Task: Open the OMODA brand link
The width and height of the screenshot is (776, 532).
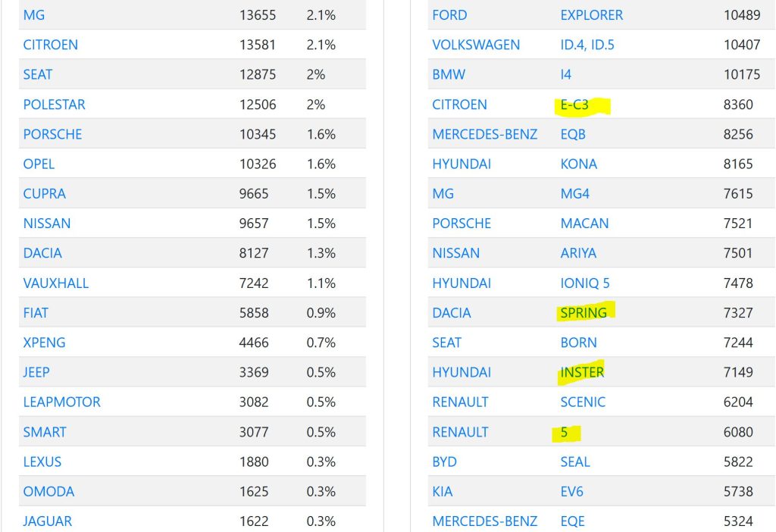Action: click(48, 492)
